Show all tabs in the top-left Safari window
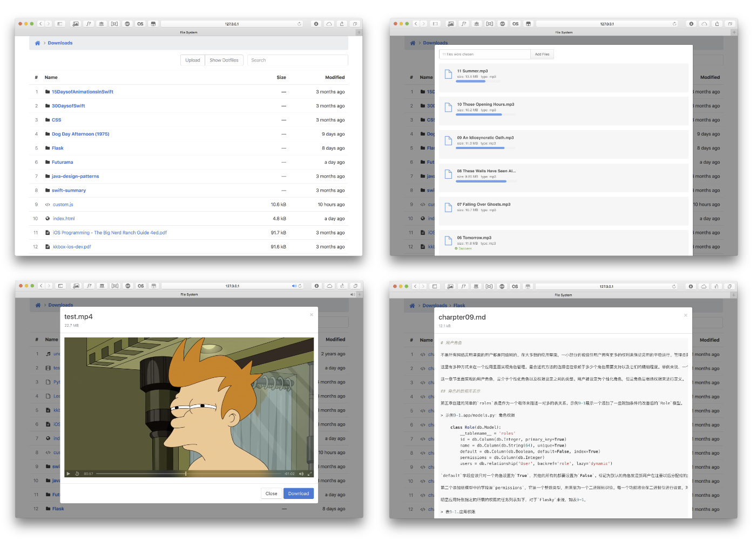 tap(355, 24)
